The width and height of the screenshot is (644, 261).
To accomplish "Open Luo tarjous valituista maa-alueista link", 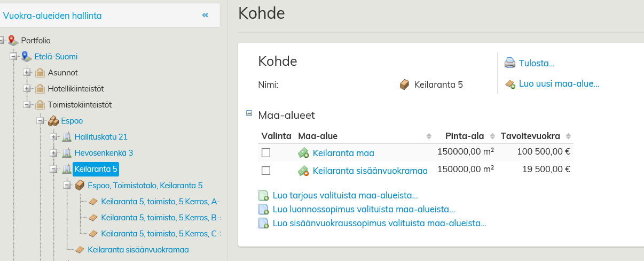I will pyautogui.click(x=345, y=195).
